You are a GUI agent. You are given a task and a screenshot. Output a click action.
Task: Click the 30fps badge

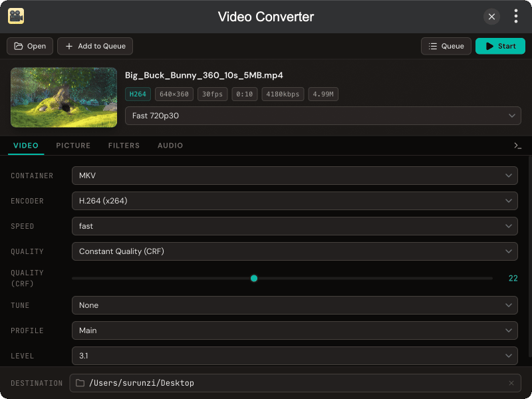pos(212,94)
